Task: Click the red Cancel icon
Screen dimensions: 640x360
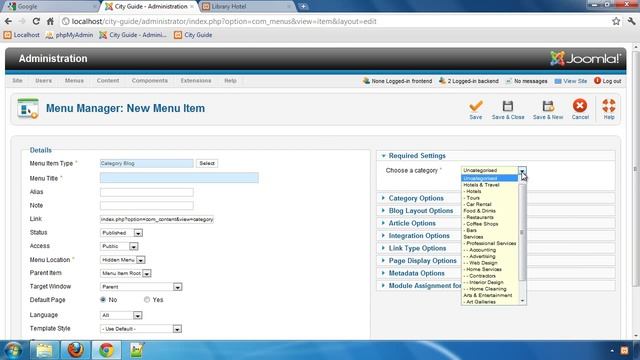Action: (580, 106)
